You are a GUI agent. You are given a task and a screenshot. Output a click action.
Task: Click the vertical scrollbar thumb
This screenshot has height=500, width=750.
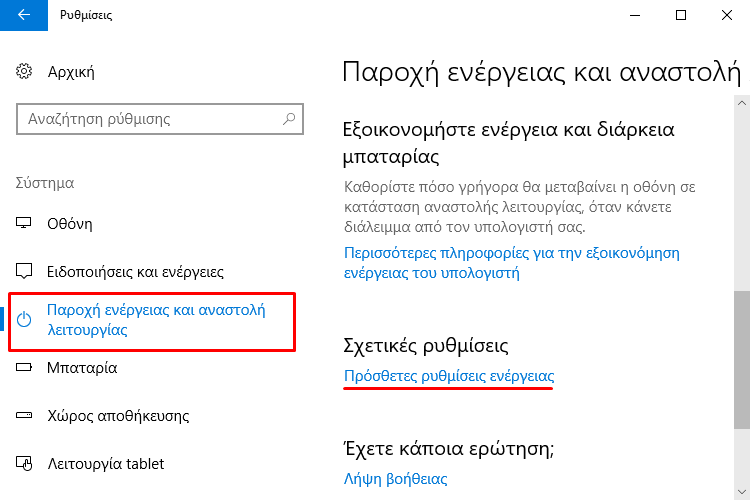(742, 360)
